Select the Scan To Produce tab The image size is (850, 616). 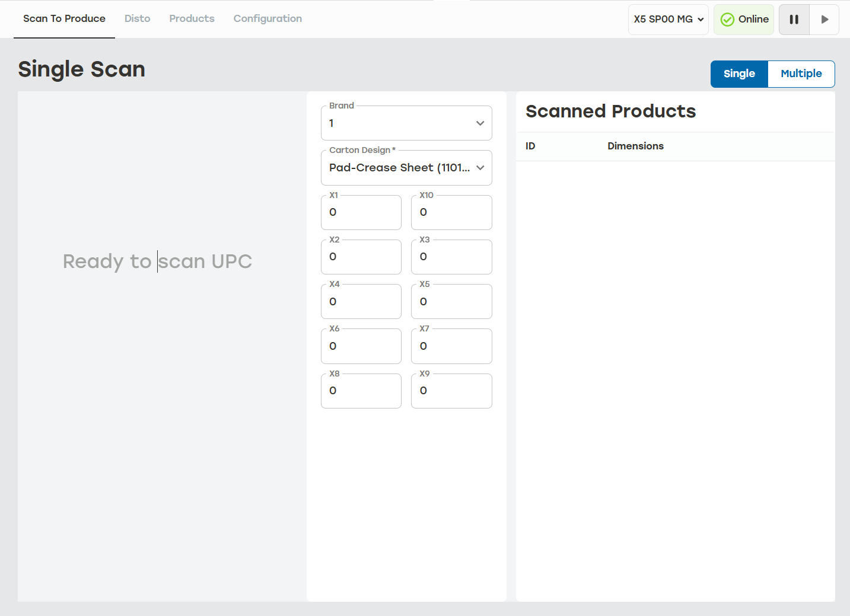[64, 18]
